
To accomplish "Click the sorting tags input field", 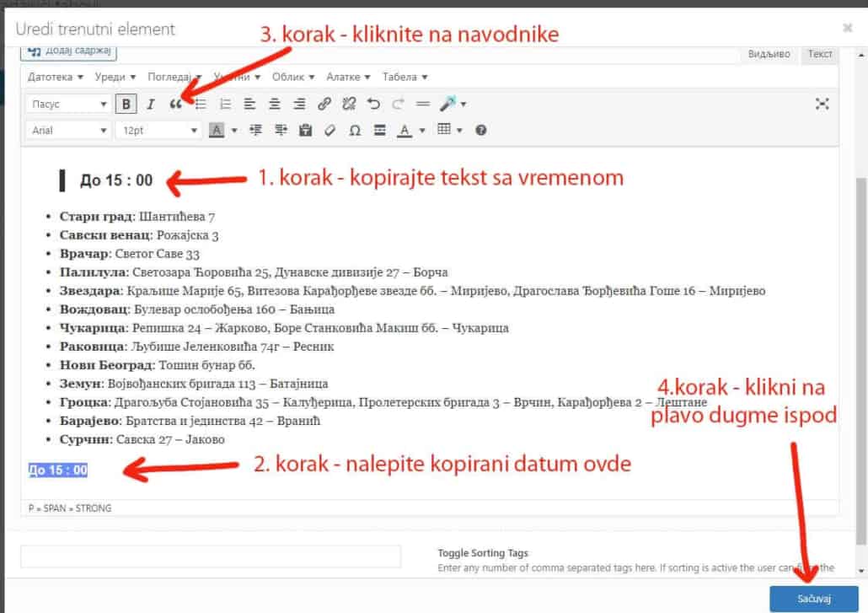I will tap(211, 557).
